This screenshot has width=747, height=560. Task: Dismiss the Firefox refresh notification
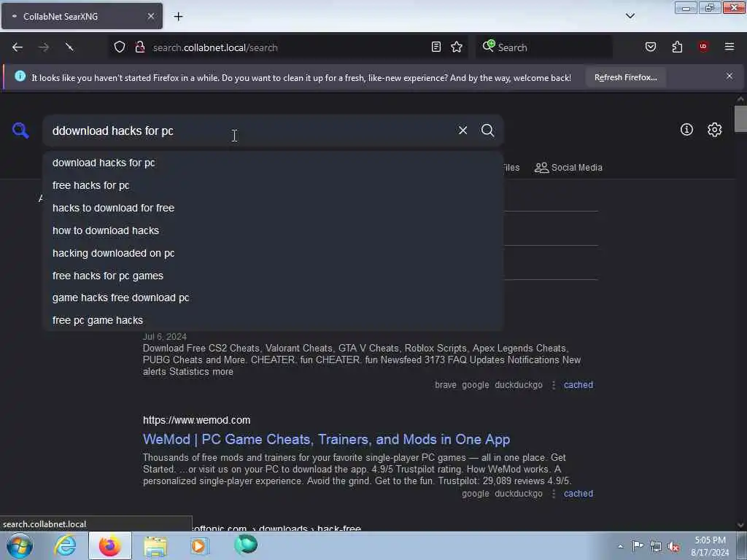click(729, 76)
